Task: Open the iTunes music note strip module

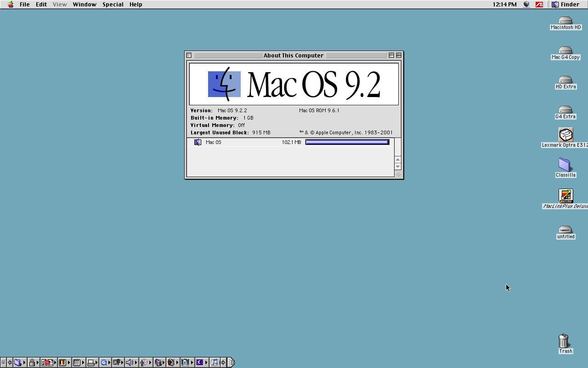Action: pyautogui.click(x=215, y=362)
